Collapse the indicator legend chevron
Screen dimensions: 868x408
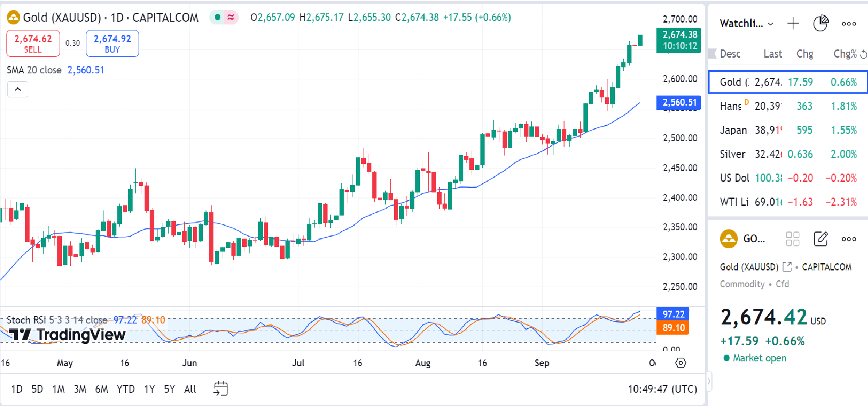(x=18, y=90)
